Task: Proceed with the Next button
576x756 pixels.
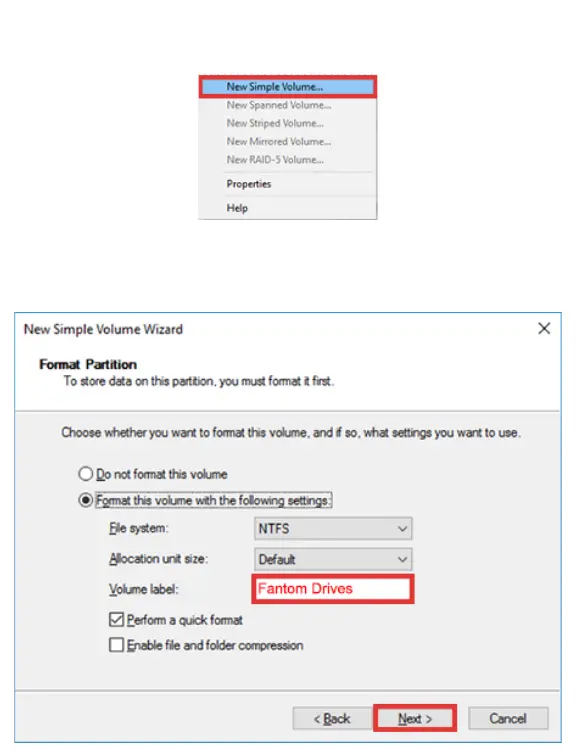Action: click(x=415, y=718)
